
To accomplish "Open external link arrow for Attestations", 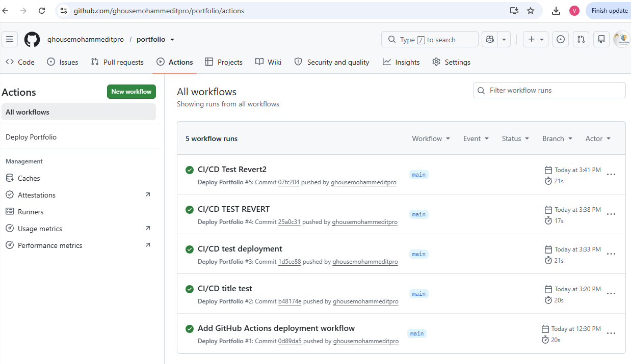I will [x=148, y=194].
